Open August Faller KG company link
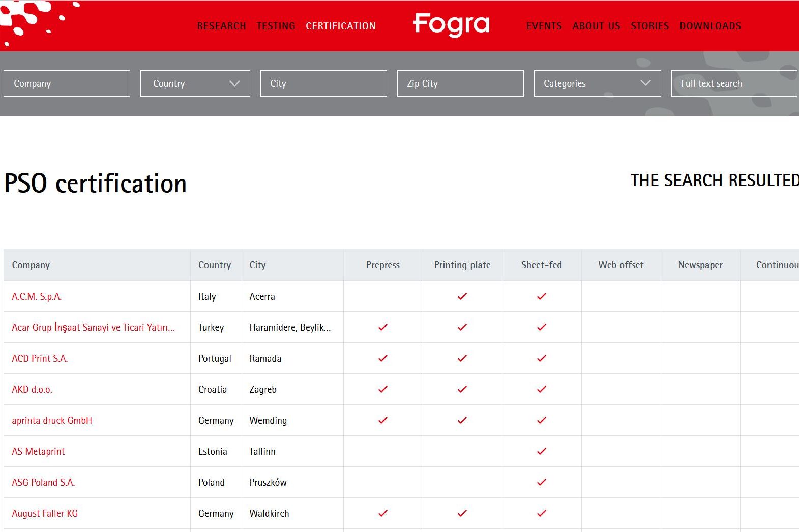 coord(45,513)
